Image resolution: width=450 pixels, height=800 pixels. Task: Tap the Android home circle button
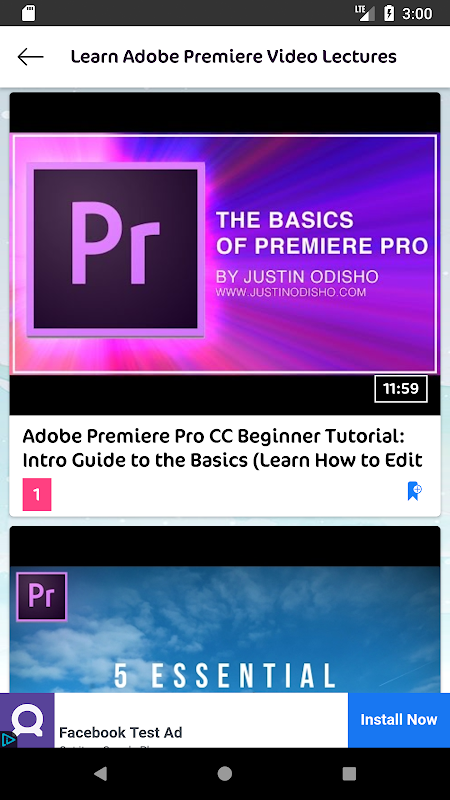click(x=224, y=774)
